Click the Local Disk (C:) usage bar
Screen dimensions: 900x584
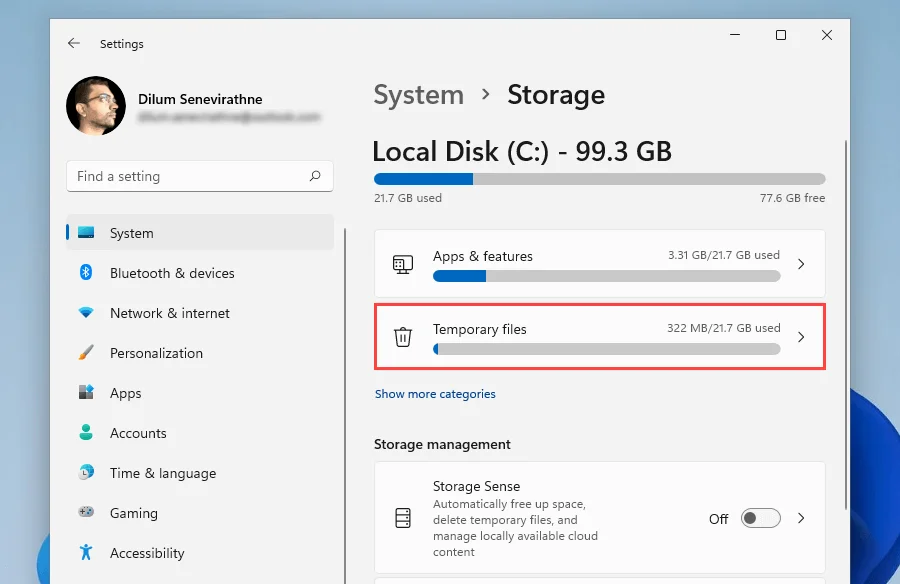pyautogui.click(x=599, y=179)
